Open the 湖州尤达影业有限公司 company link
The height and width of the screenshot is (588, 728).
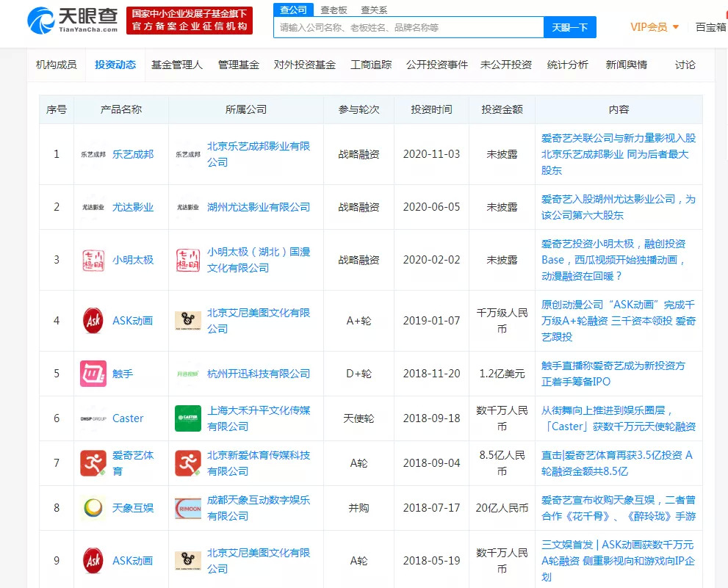point(258,207)
